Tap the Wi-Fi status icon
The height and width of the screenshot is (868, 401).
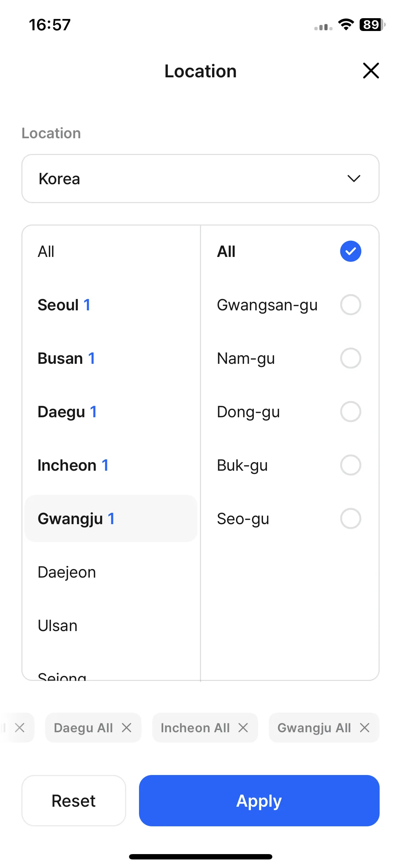click(346, 25)
